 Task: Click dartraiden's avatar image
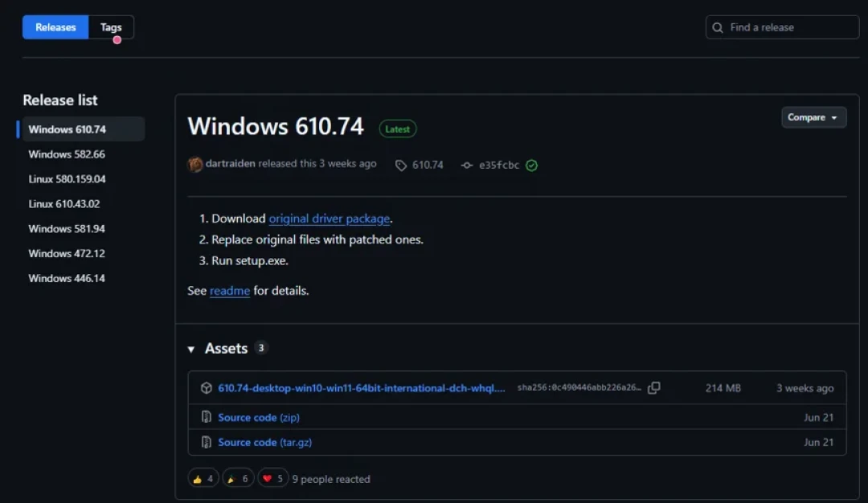(194, 165)
